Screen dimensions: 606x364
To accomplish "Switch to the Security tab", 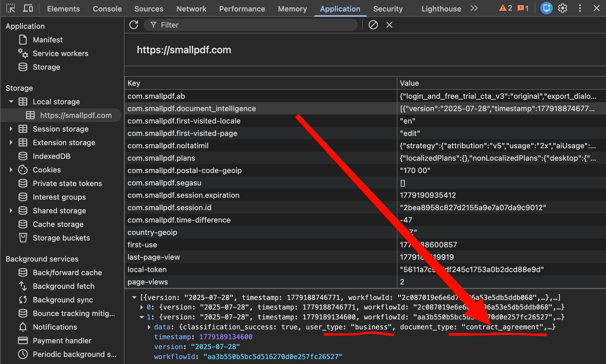I will coord(388,9).
